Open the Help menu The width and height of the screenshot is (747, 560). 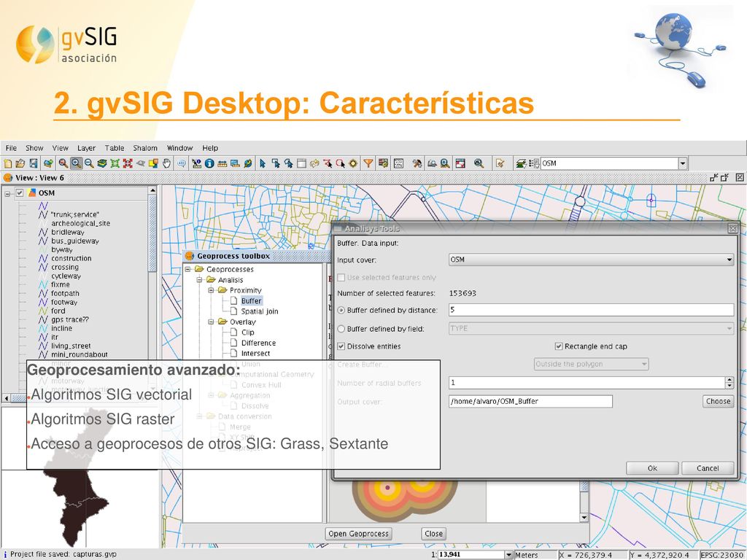(210, 148)
